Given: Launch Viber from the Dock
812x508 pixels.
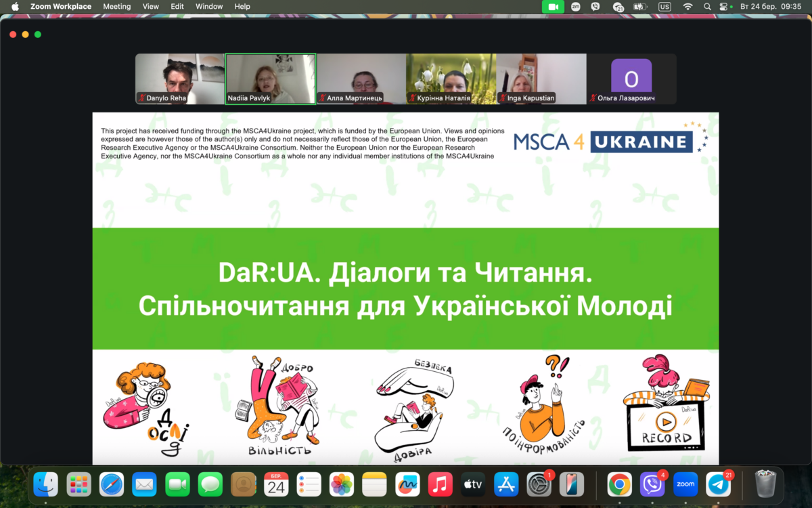Looking at the screenshot, I should click(652, 484).
